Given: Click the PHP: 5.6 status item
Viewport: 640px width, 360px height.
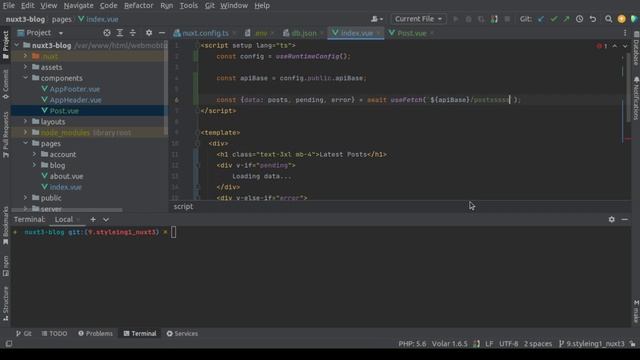Looking at the screenshot, I should pyautogui.click(x=412, y=344).
